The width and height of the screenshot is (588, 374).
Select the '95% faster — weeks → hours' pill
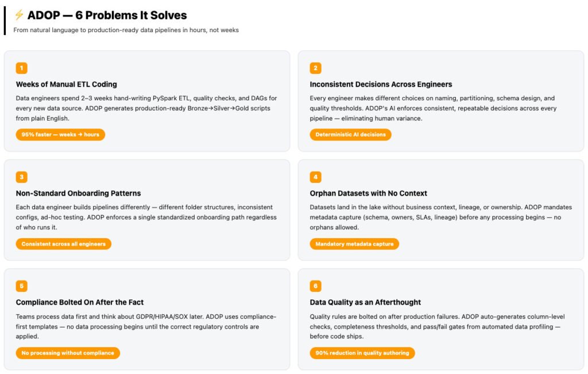tap(60, 135)
